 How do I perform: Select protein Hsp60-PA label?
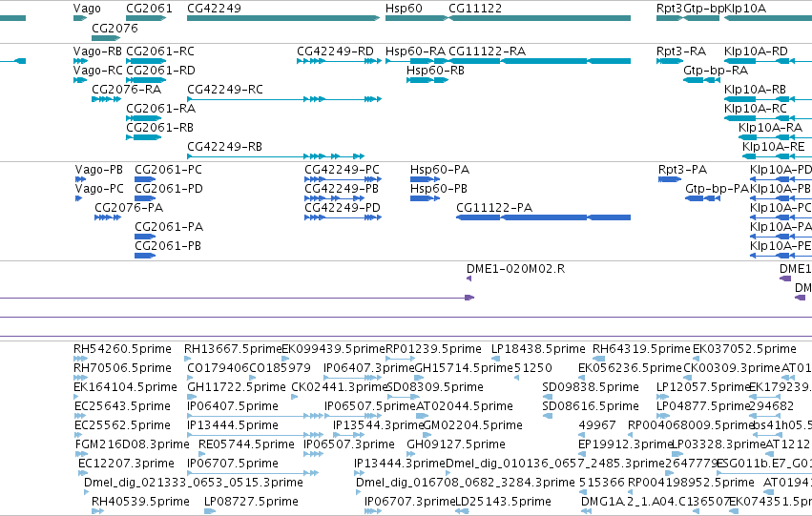tap(440, 170)
